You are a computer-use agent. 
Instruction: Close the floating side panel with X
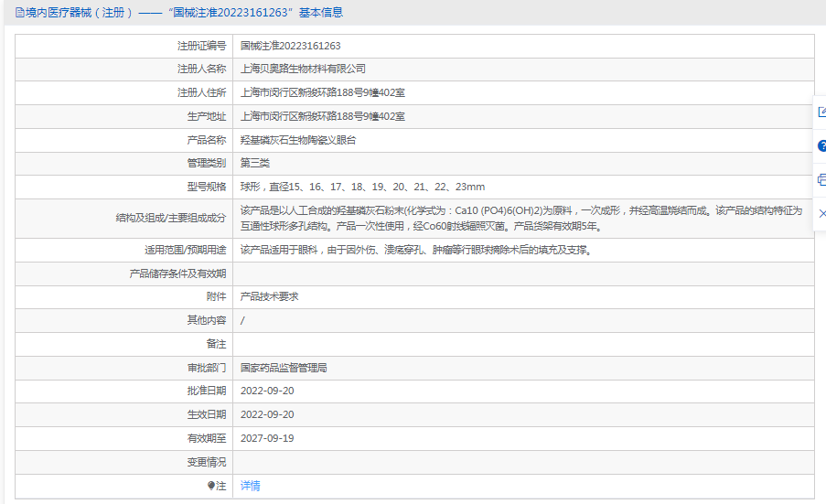(822, 213)
